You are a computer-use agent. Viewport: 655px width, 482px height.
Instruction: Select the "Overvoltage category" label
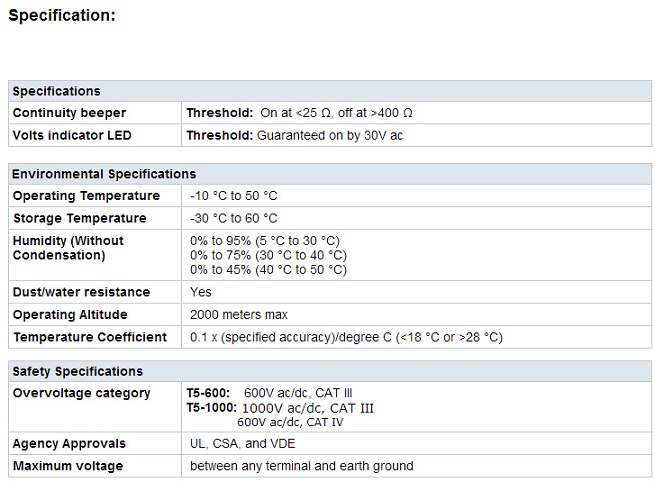(x=81, y=393)
